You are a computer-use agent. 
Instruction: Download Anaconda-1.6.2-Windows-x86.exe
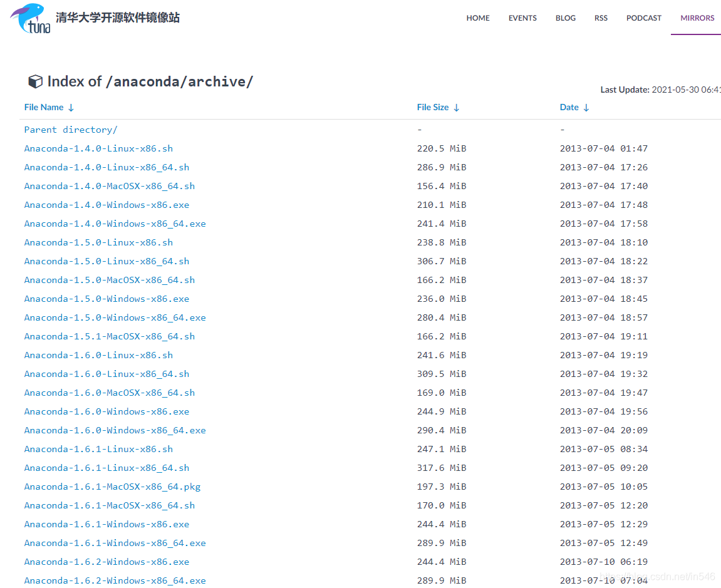[106, 562]
